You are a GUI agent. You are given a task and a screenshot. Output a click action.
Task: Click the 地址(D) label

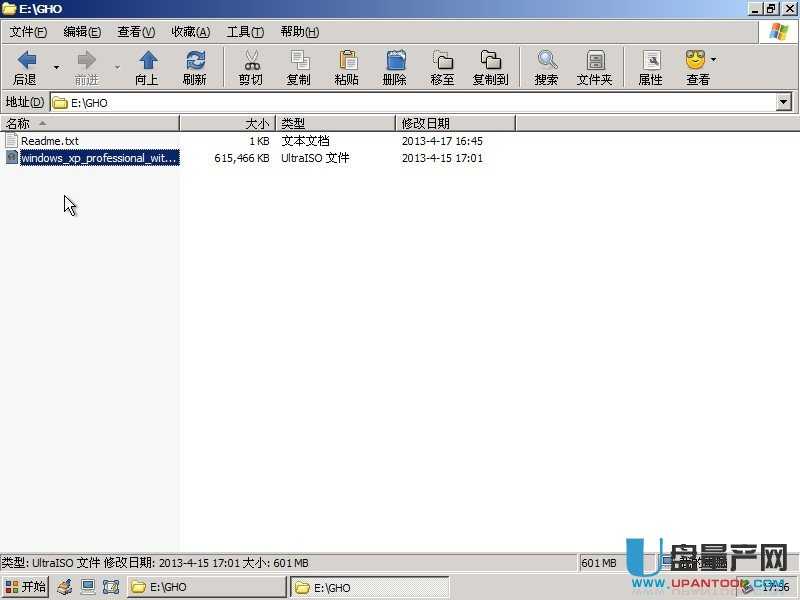[x=24, y=102]
